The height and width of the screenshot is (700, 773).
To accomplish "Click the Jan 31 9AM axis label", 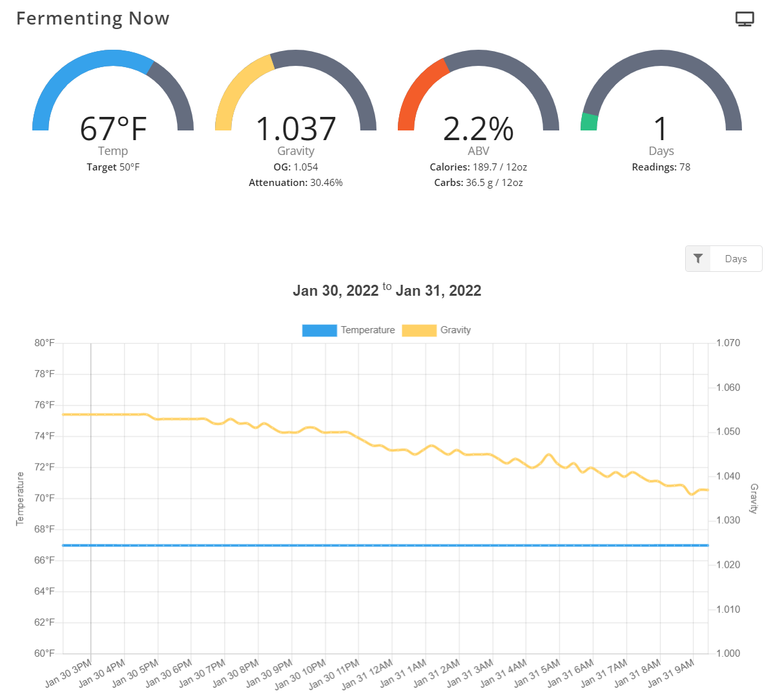I will (671, 673).
